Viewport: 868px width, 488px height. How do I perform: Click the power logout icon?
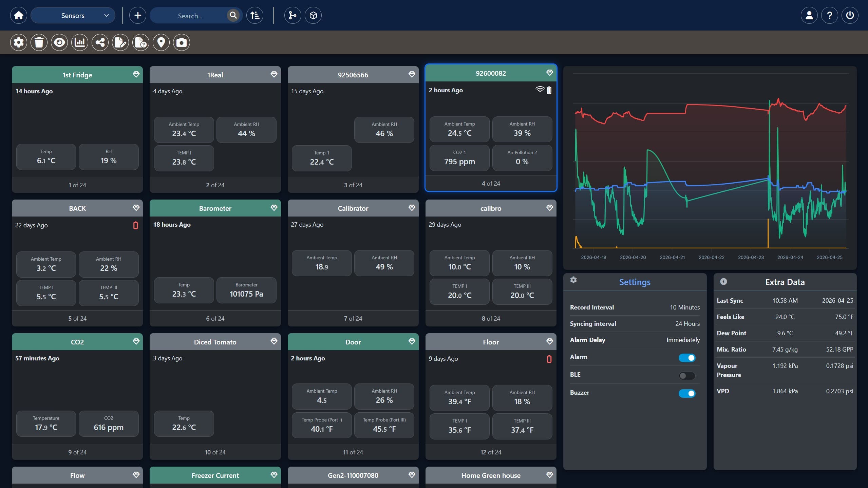tap(850, 15)
